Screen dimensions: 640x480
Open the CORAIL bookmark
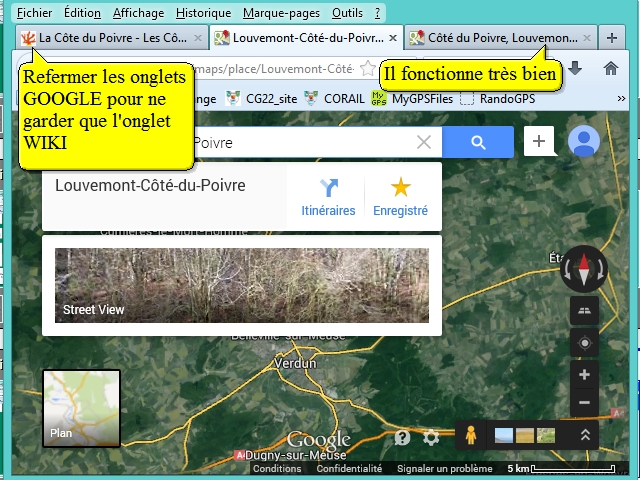tap(334, 99)
